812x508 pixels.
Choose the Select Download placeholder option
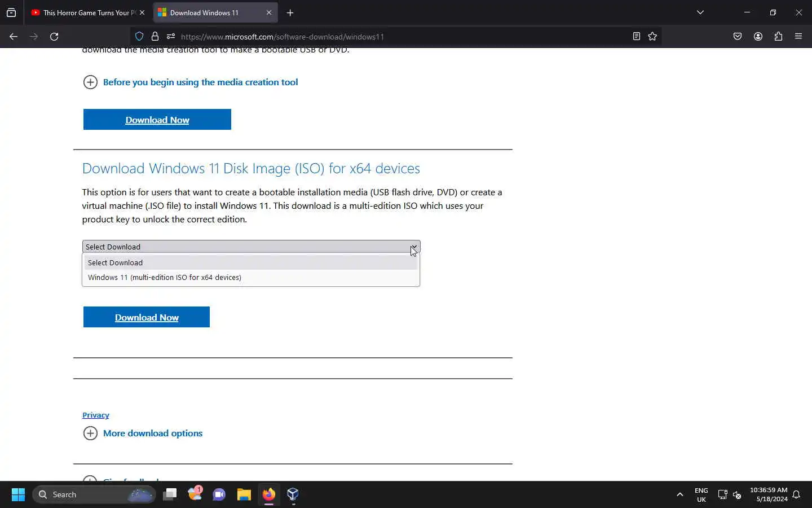(251, 262)
